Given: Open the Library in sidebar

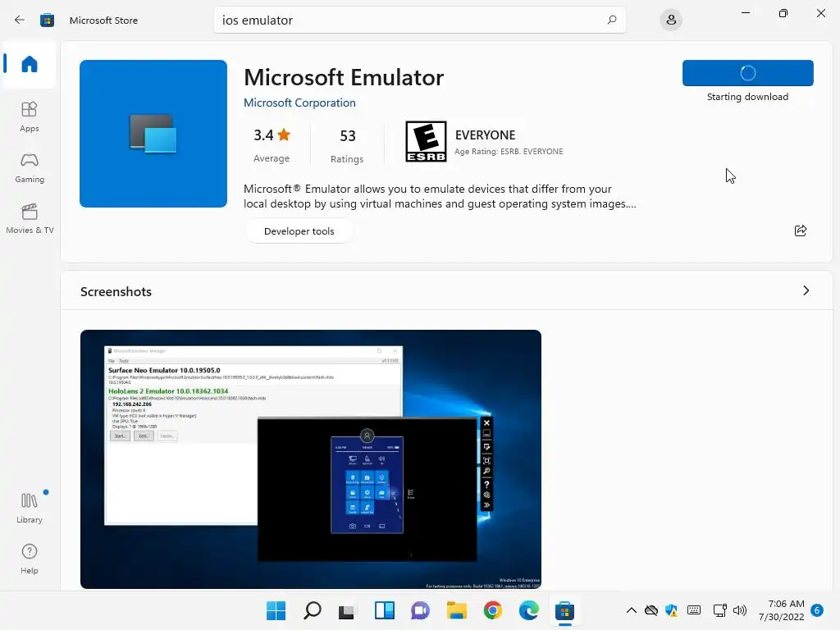Looking at the screenshot, I should coord(30,508).
